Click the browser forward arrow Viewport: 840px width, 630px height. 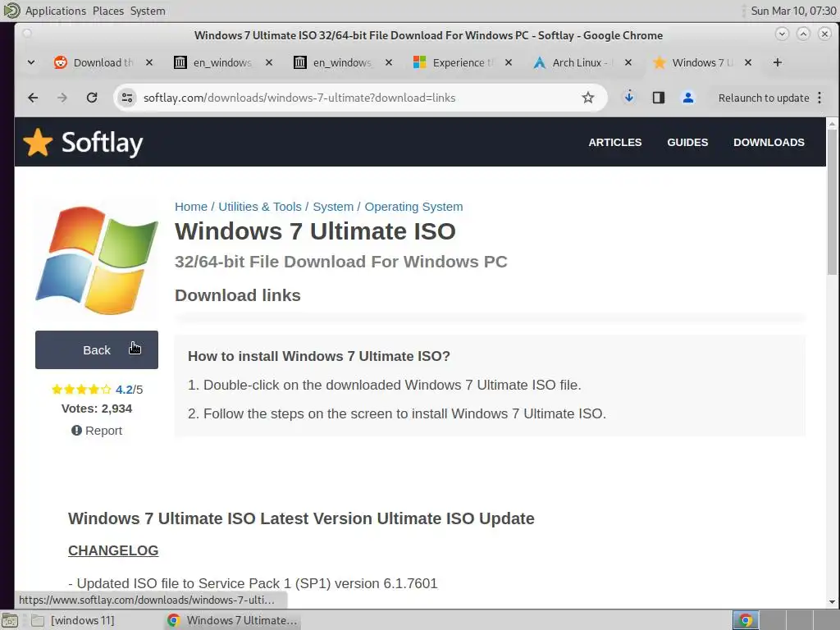click(x=62, y=98)
